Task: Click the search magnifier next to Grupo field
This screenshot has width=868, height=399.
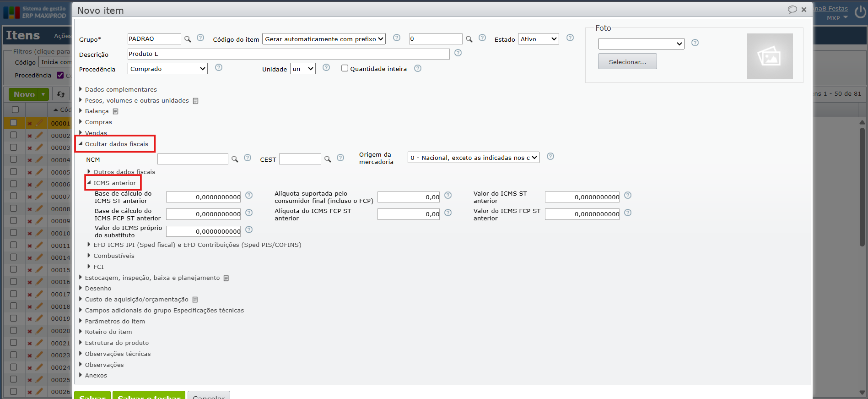Action: (188, 39)
